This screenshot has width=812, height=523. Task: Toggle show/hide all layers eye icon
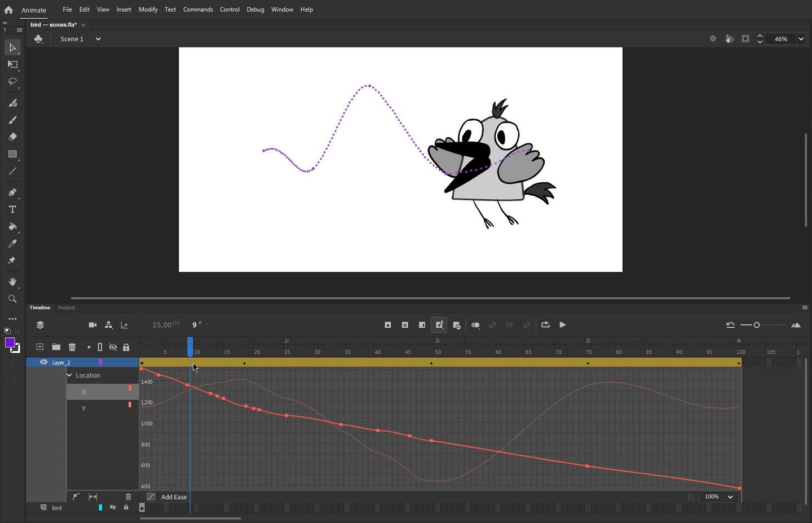tap(113, 347)
